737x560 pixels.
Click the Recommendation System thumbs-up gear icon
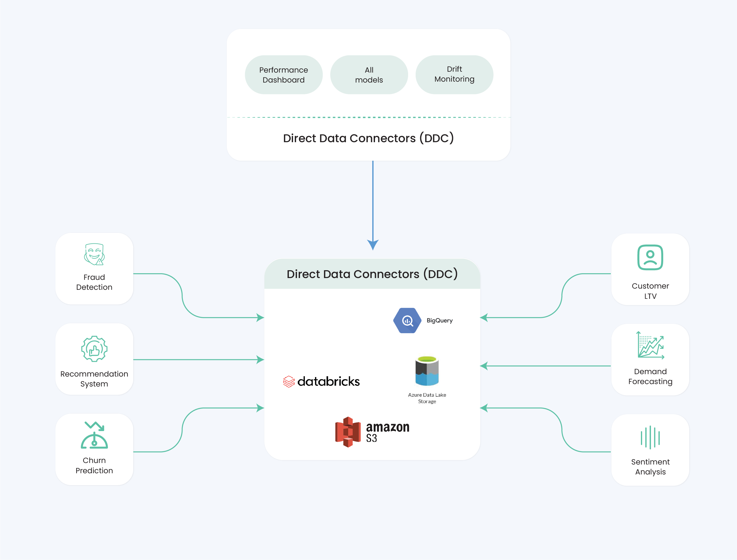[94, 349]
